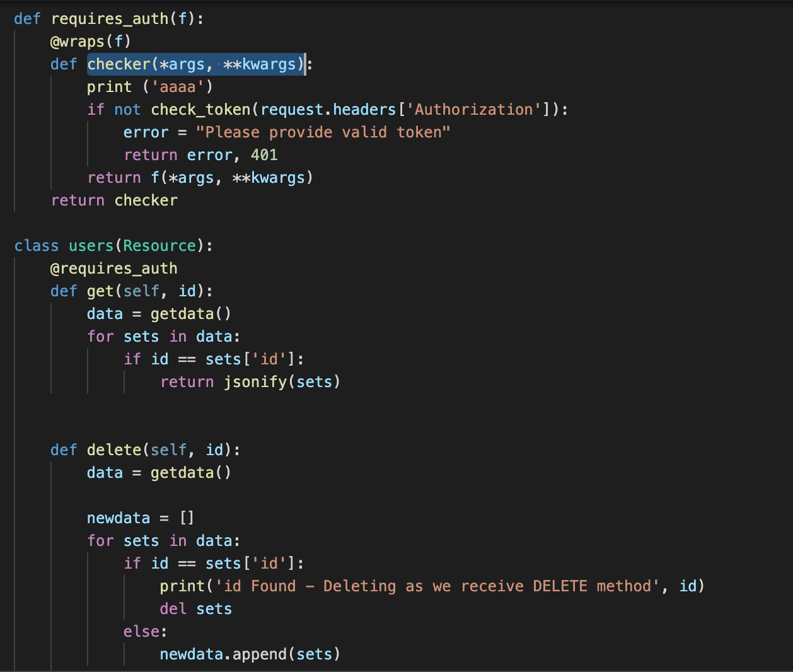793x672 pixels.
Task: Click 'for sets in data:' inside the get method
Action: point(164,337)
